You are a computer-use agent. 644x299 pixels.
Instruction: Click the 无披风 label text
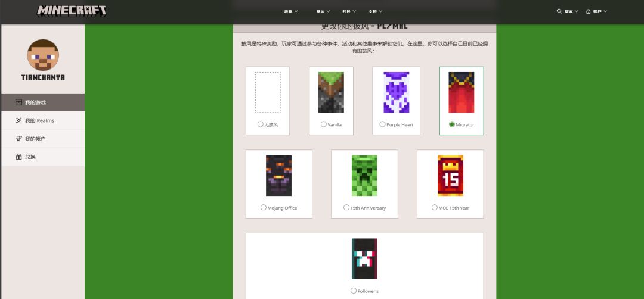pyautogui.click(x=271, y=124)
